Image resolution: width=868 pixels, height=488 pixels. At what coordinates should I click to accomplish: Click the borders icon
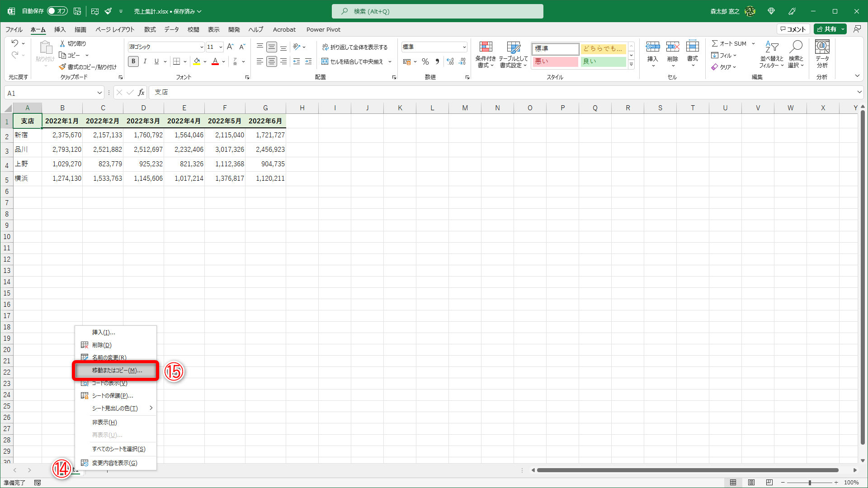(x=177, y=61)
